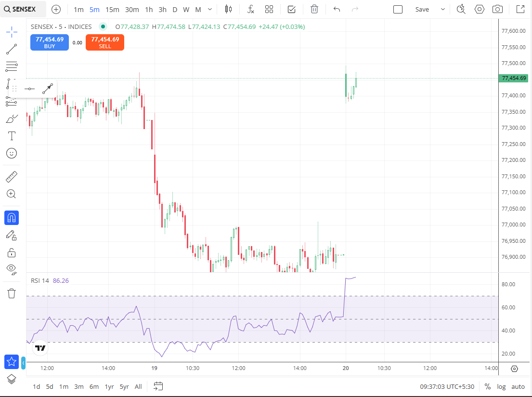Image resolution: width=532 pixels, height=397 pixels.
Task: Open chart settings hexagon icon
Action: (x=480, y=9)
